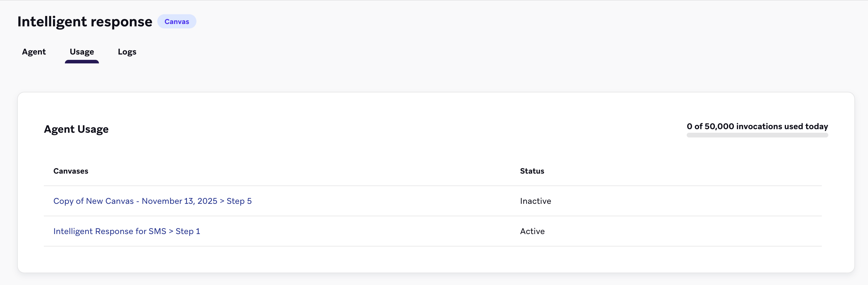Click the invocations usage progress bar

[757, 135]
